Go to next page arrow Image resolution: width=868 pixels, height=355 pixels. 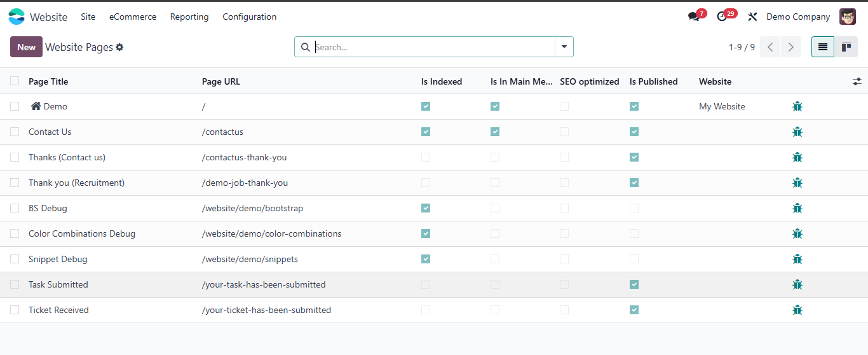(x=790, y=47)
